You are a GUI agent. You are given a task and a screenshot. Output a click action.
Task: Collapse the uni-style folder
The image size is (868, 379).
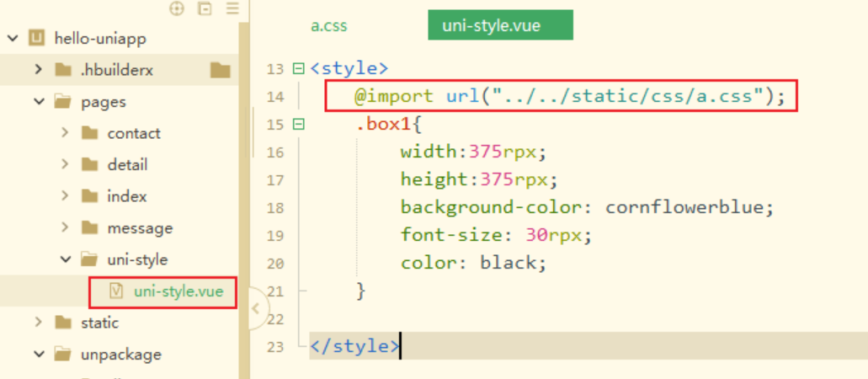tap(66, 259)
